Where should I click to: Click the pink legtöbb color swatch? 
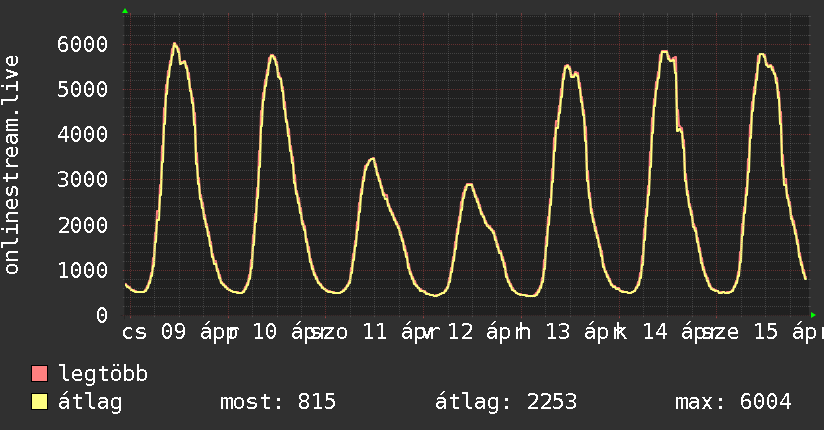[x=39, y=373]
